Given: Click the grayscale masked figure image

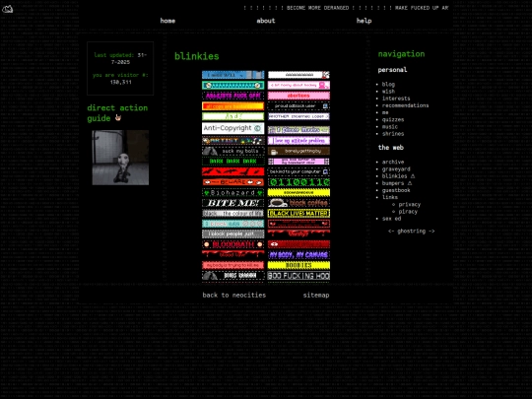Looking at the screenshot, I should point(120,158).
